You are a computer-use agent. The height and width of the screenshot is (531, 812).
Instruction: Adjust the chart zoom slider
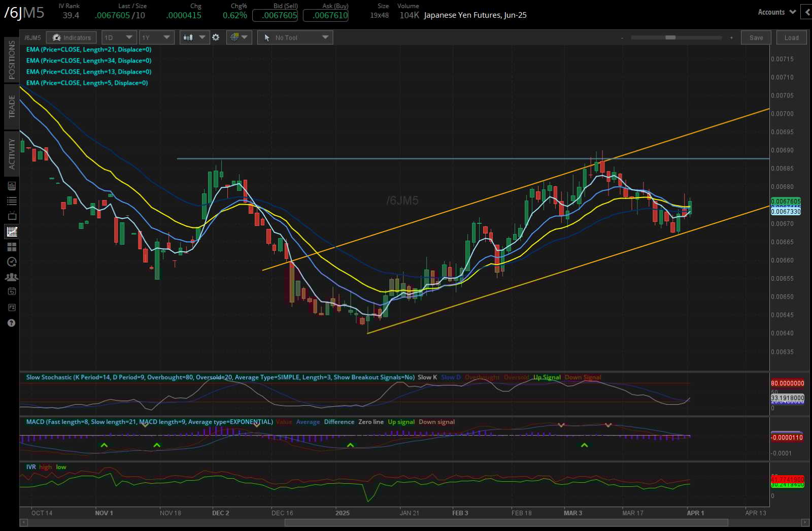tap(670, 37)
